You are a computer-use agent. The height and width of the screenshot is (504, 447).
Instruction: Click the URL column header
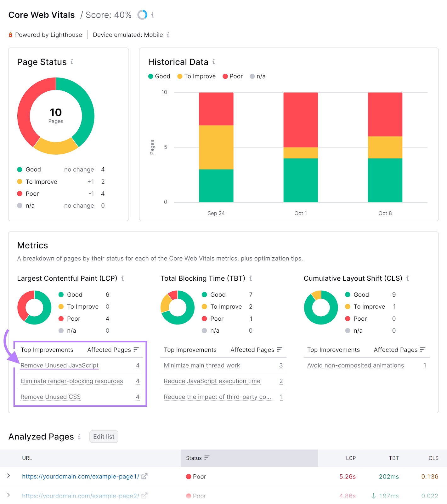click(x=27, y=458)
